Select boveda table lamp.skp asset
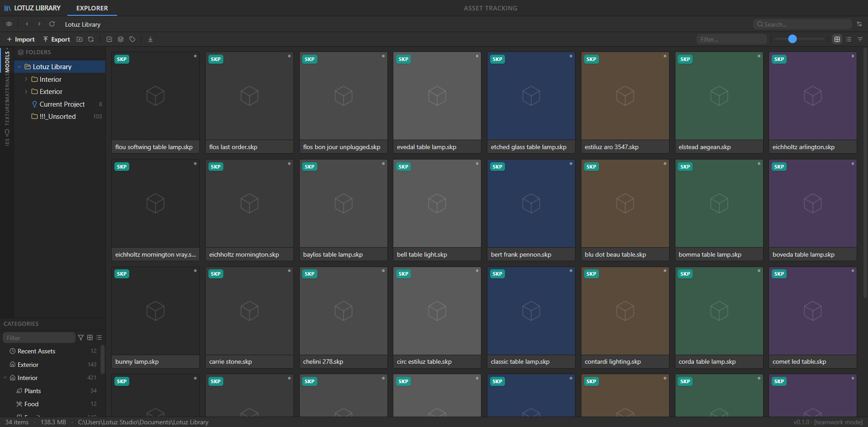868x427 pixels. (813, 210)
